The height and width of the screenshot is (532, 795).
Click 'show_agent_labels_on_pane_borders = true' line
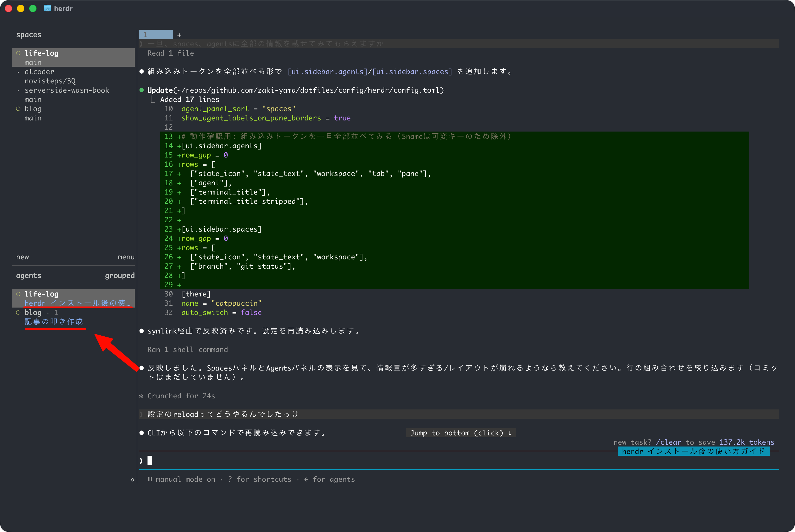tap(266, 118)
